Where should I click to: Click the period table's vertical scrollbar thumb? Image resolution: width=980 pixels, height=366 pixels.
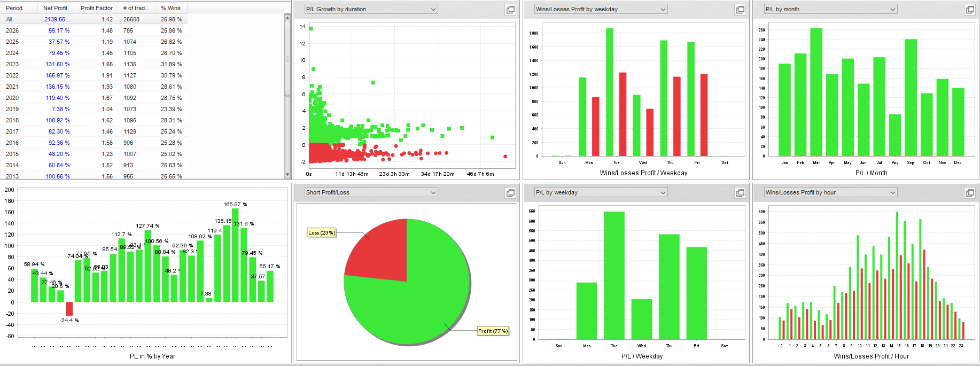(x=287, y=59)
